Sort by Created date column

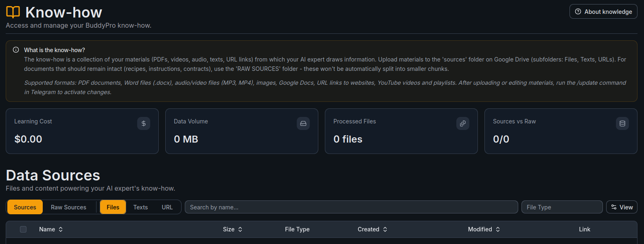click(372, 229)
